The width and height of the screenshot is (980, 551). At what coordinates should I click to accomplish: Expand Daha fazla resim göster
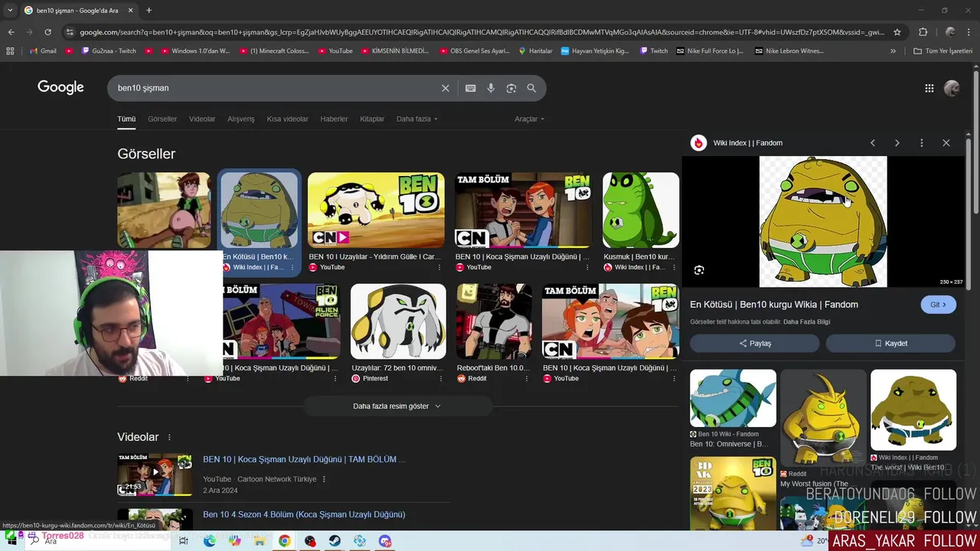[397, 406]
